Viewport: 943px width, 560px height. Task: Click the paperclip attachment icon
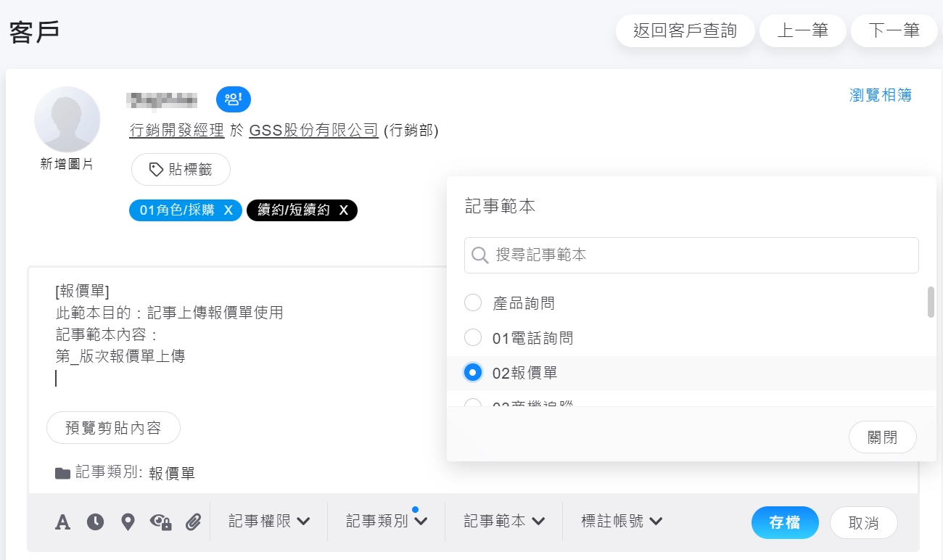click(193, 522)
